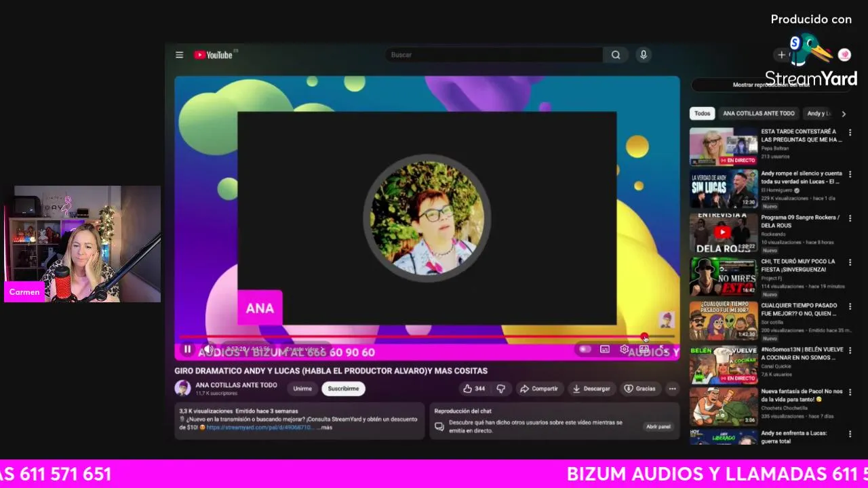Click the channel watermark in player corner
Screen dimensions: 868x488
[667, 320]
